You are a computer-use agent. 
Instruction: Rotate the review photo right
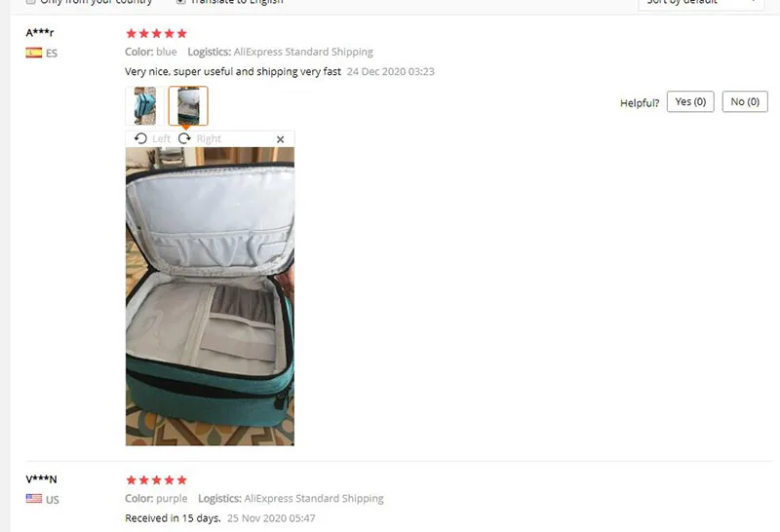point(184,138)
